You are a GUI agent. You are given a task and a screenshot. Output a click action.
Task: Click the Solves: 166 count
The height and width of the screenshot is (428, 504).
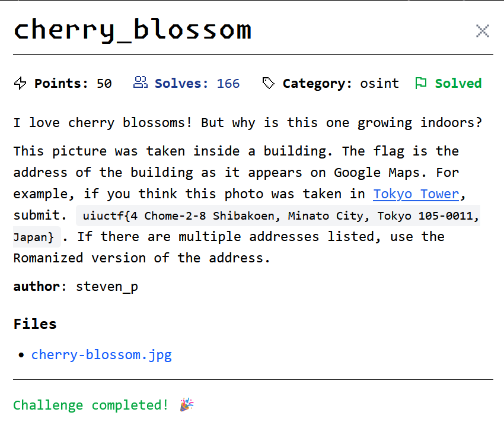(x=197, y=83)
